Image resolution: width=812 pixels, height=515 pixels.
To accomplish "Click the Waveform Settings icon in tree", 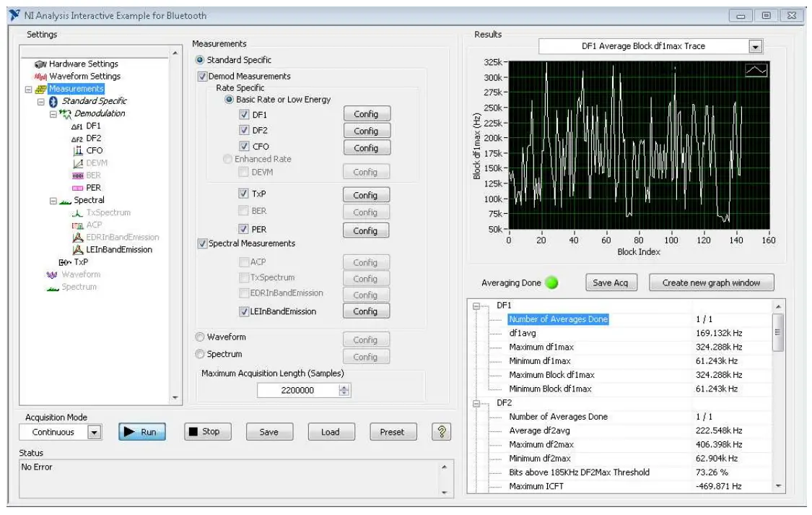I will 40,77.
